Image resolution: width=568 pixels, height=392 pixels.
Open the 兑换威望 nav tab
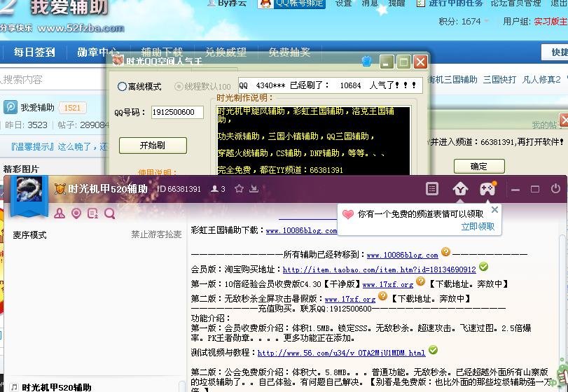226,52
